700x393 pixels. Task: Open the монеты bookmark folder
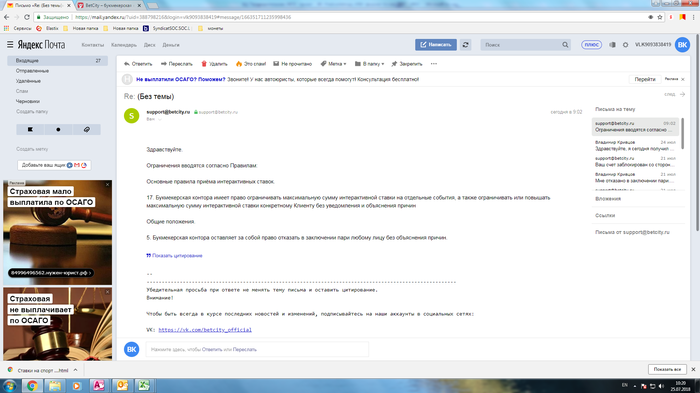tap(210, 28)
